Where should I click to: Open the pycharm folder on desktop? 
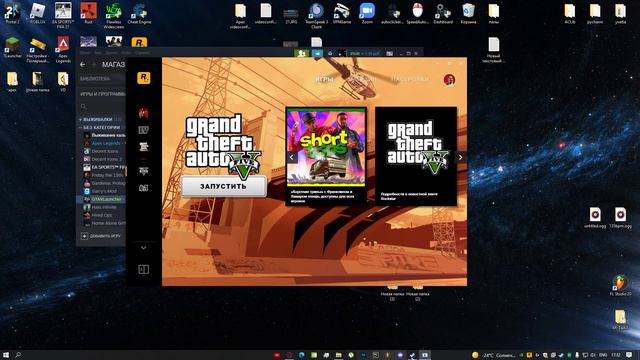point(595,13)
